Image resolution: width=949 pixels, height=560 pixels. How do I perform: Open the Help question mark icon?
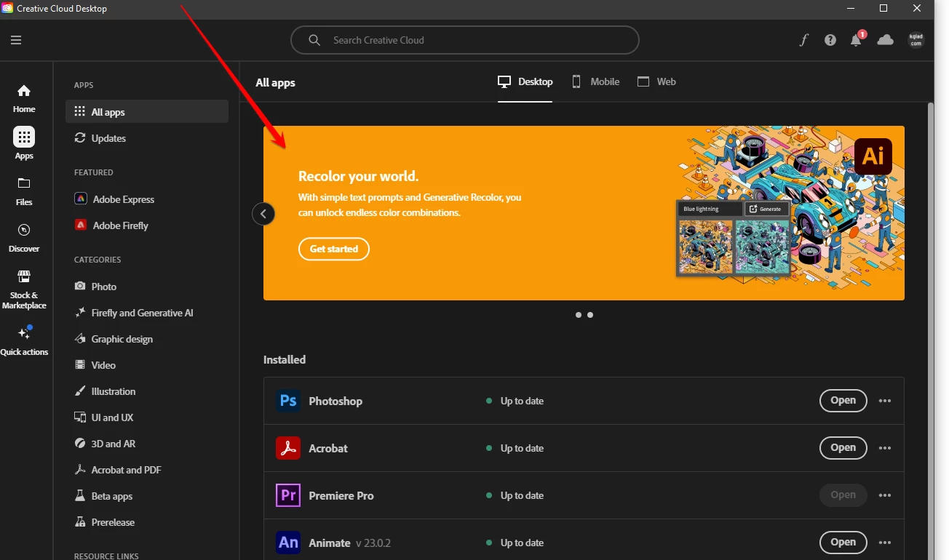tap(830, 40)
